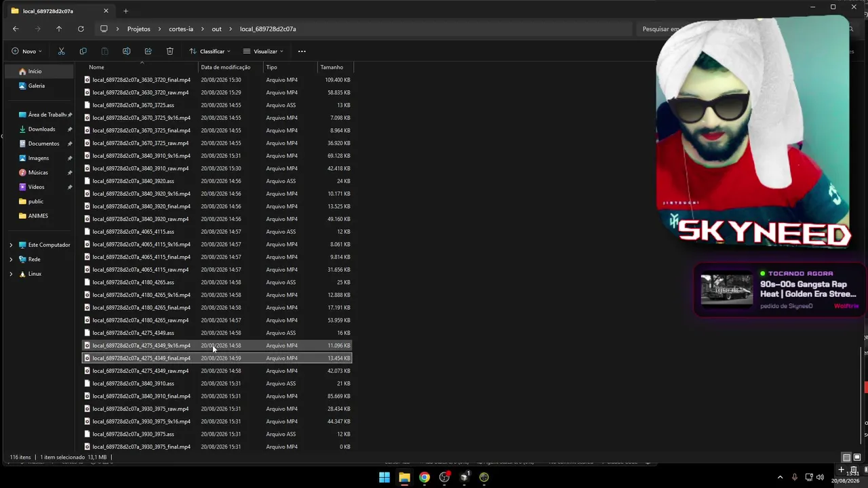
Task: Select file local_689728d2c07a_4275_4349_raw.mp4
Action: 217,371
